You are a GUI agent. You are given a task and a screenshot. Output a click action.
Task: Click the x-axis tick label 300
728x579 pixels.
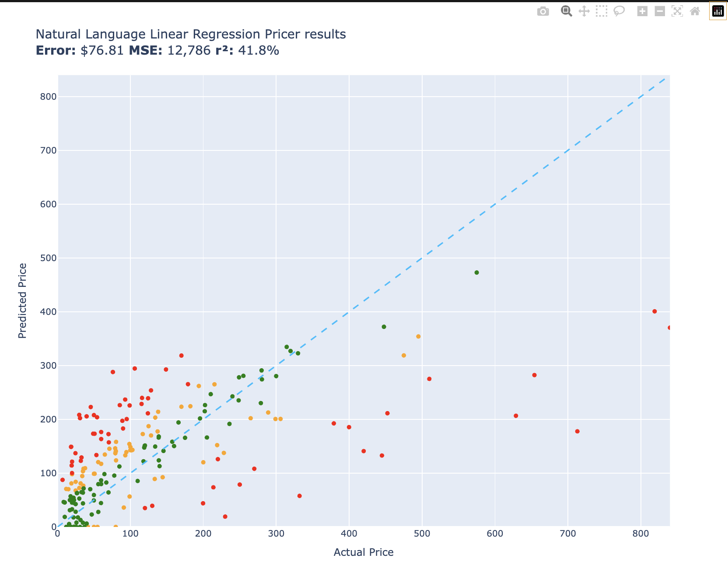click(276, 534)
